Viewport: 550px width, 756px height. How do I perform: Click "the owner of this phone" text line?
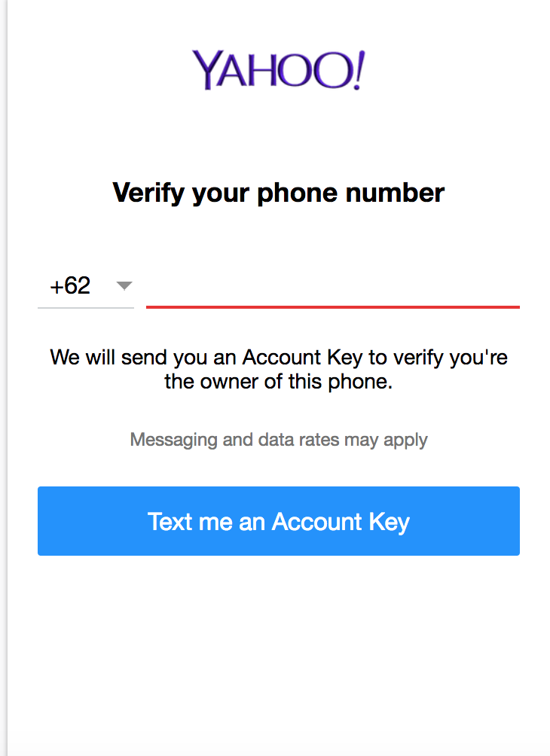click(x=278, y=381)
